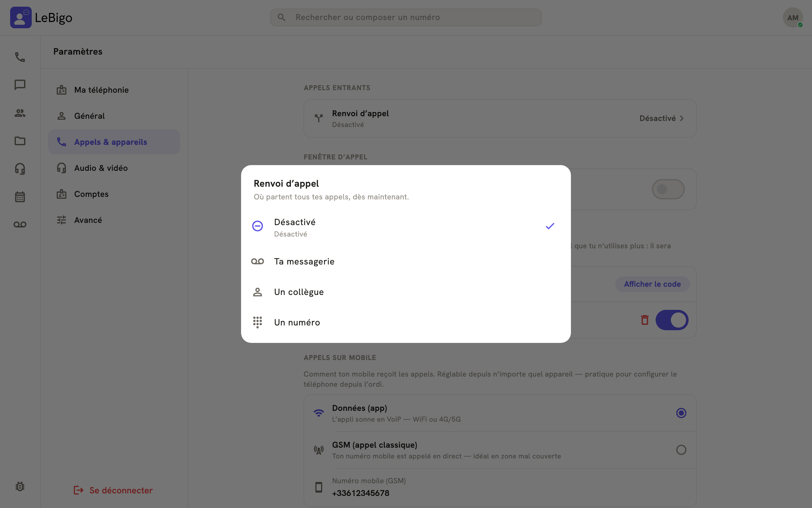812x508 pixels.
Task: Click the red trash delete icon
Action: tap(645, 320)
